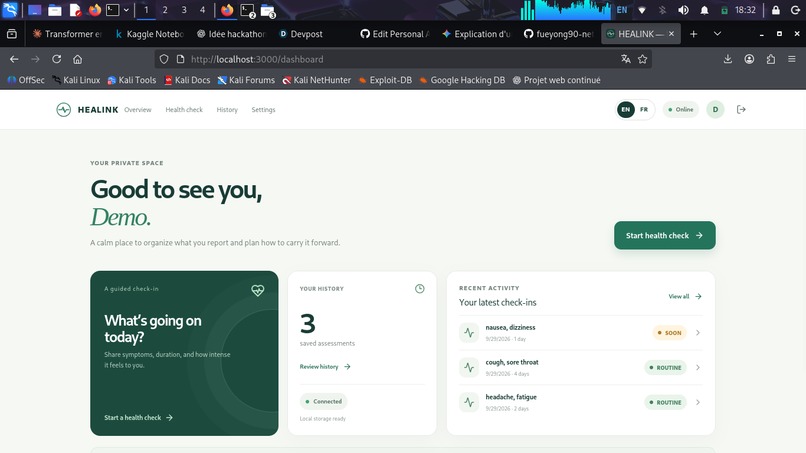The width and height of the screenshot is (806, 453).
Task: Open the Exploit-DB bookmark
Action: click(x=386, y=80)
